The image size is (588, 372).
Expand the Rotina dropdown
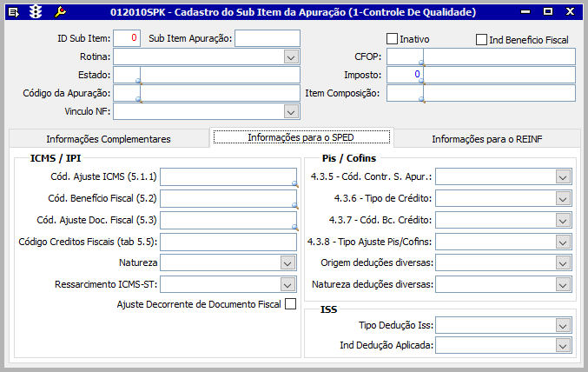tap(291, 56)
